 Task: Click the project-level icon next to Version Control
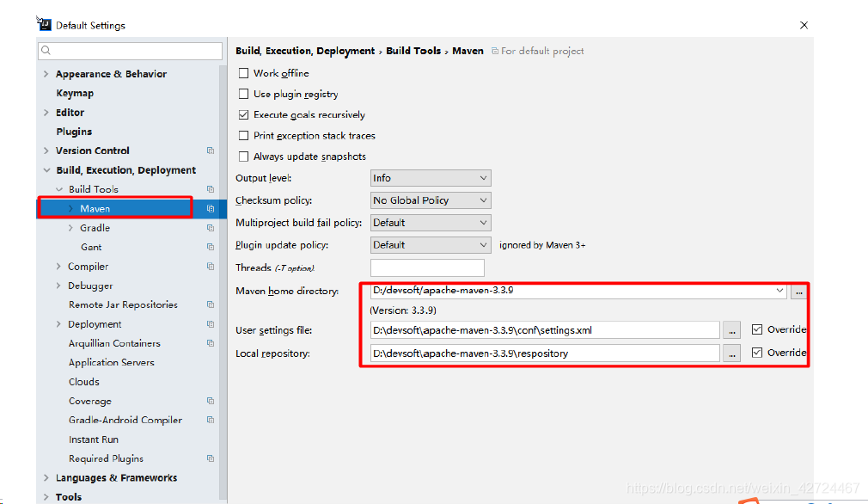[211, 151]
